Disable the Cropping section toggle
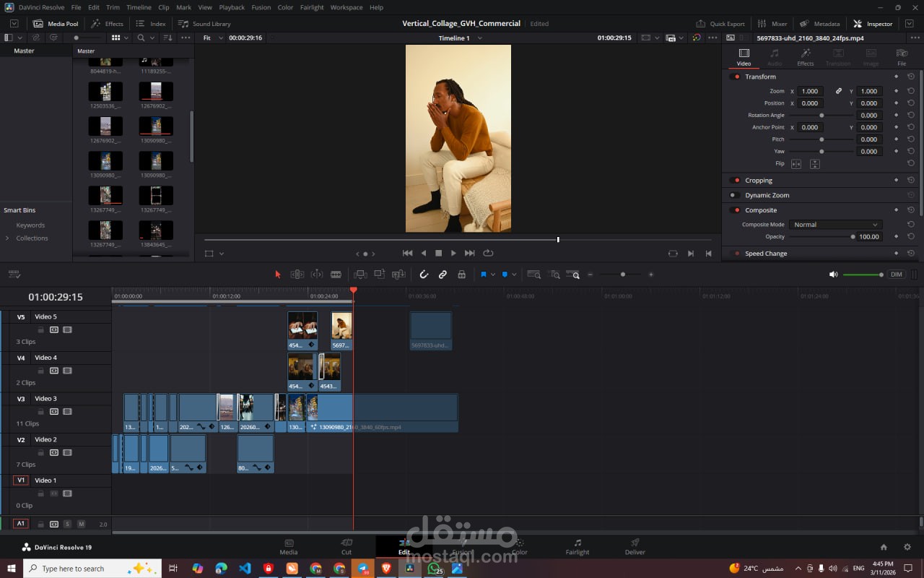 735,181
